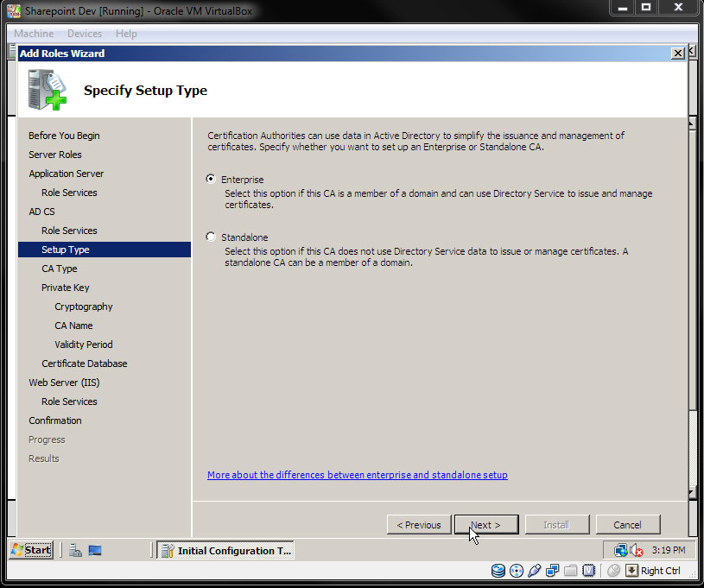
Task: Open Role Services under Web Server (IIS)
Action: click(x=69, y=401)
